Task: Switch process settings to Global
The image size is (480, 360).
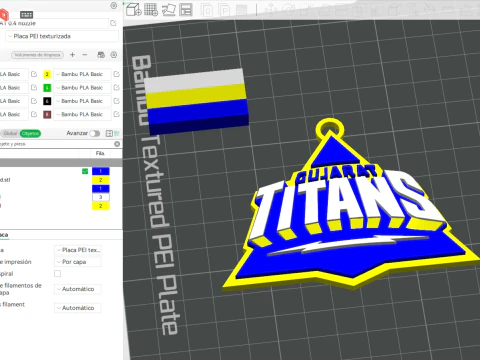Action: pyautogui.click(x=10, y=133)
